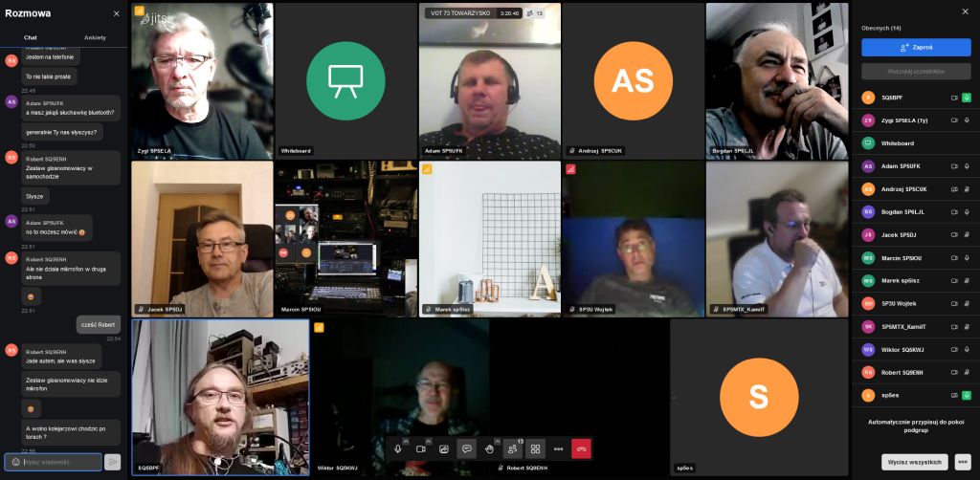The image size is (980, 480).
Task: Select the Andrzej SP5CUK avatar tile
Action: click(634, 81)
